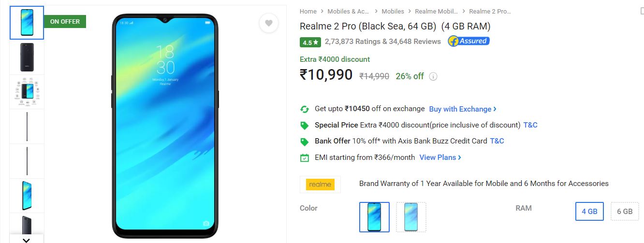The height and width of the screenshot is (243, 644).
Task: Select the 6 GB RAM option
Action: pyautogui.click(x=625, y=211)
